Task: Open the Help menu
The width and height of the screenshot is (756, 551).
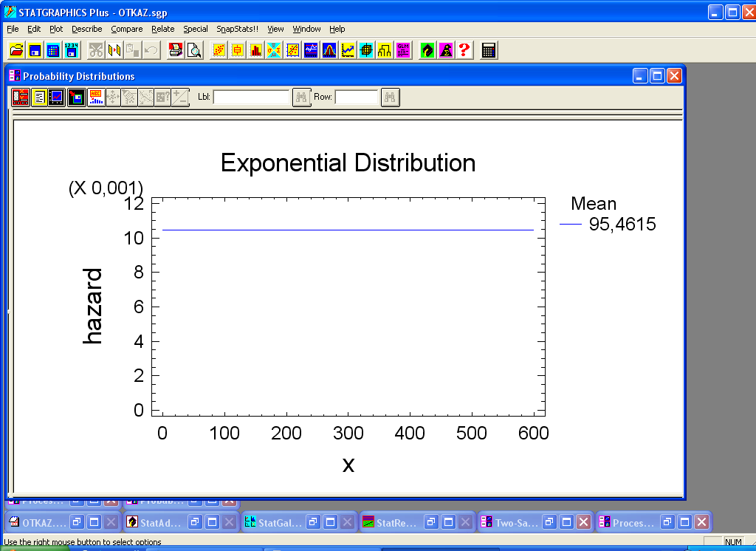Action: (x=337, y=29)
